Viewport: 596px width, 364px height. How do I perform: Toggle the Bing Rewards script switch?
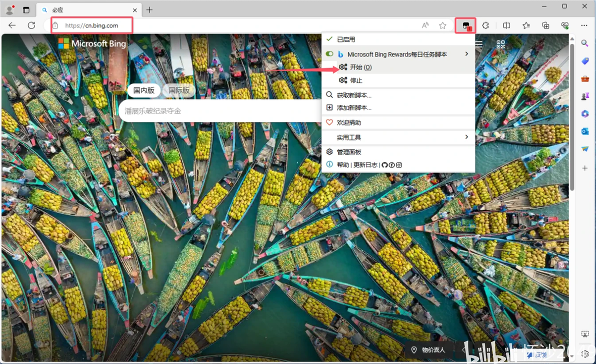[x=329, y=54]
